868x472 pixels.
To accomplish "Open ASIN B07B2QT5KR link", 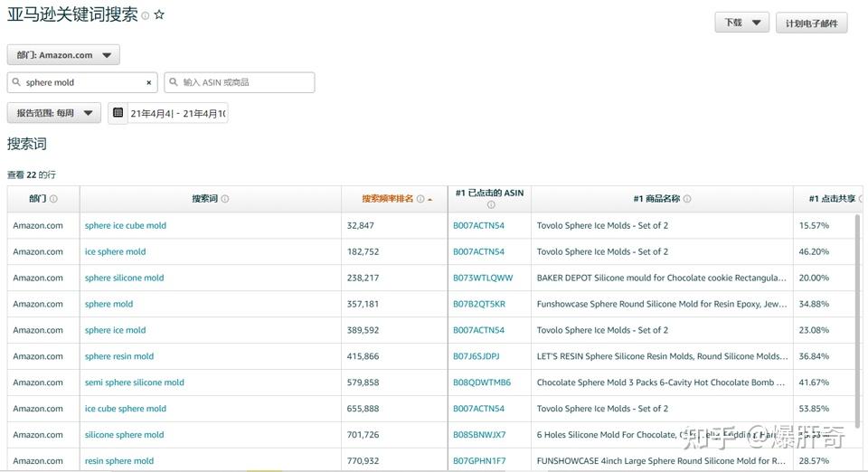I will (479, 304).
